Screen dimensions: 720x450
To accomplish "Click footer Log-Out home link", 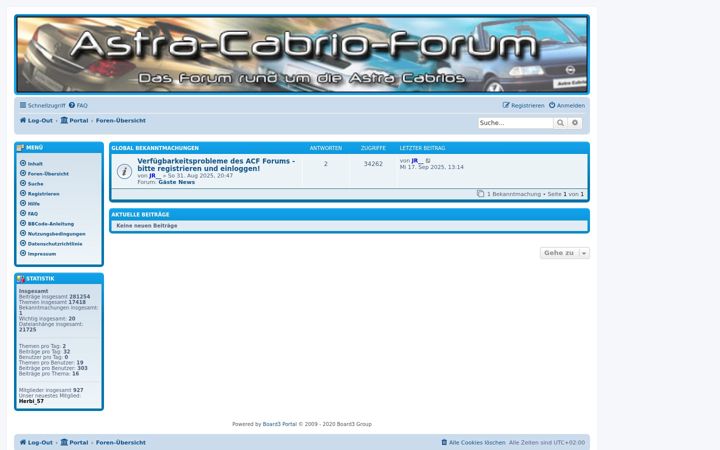I will 36,443.
